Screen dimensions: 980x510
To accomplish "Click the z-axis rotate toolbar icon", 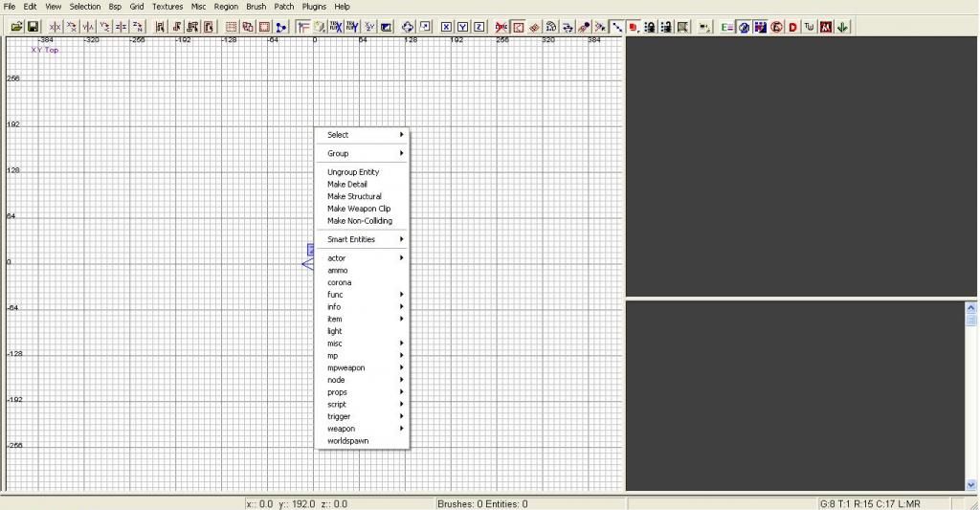I will point(138,27).
